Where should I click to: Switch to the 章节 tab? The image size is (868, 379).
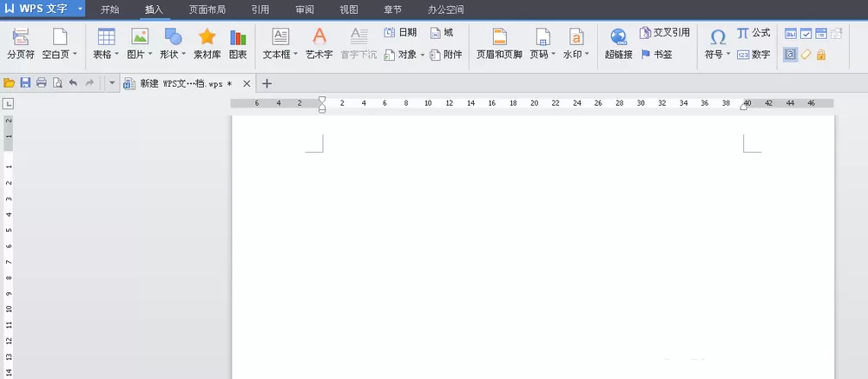coord(392,10)
